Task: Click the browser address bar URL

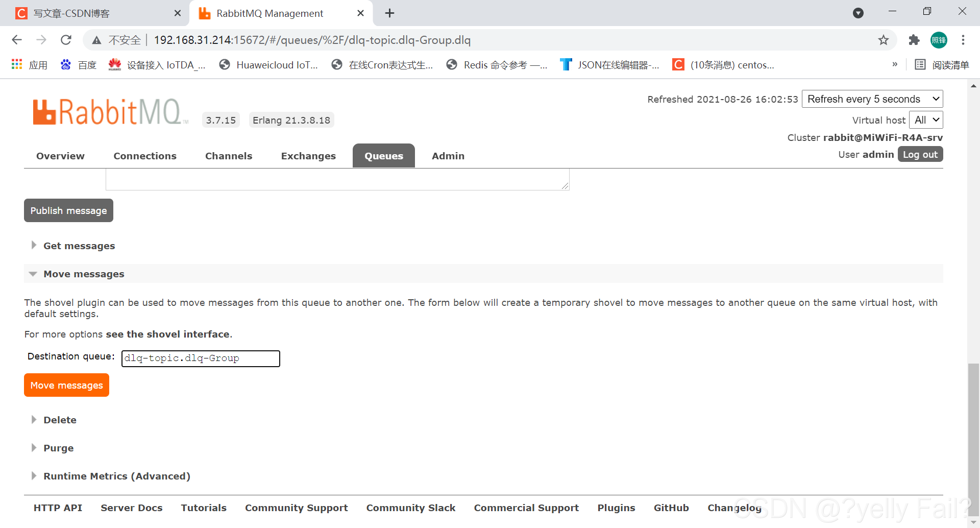Action: [x=312, y=40]
